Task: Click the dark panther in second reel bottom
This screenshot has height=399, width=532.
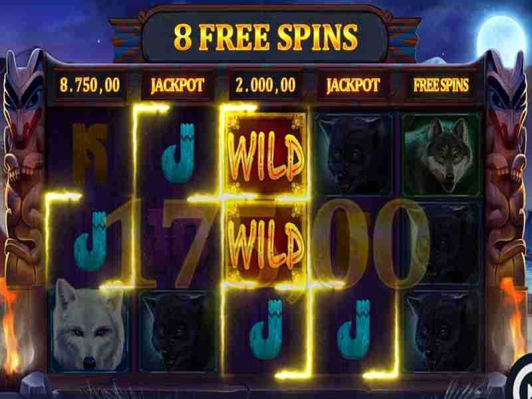Action: point(178,331)
